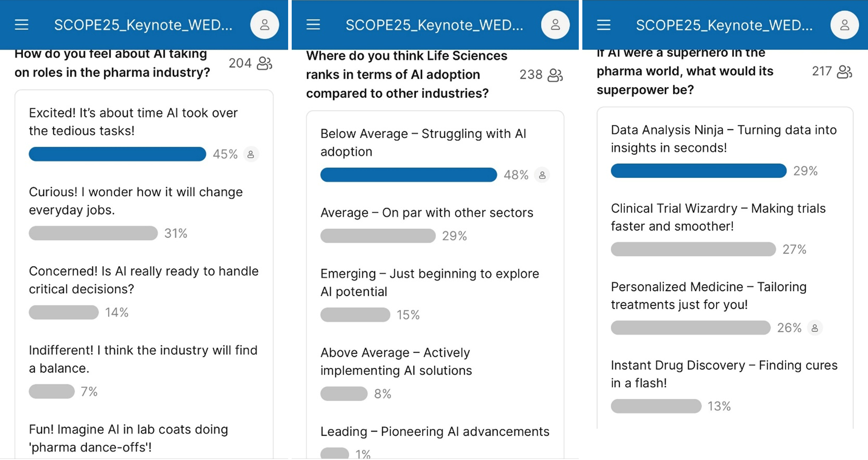
Task: Open hamburger menu in the right poll panel
Action: (x=603, y=25)
